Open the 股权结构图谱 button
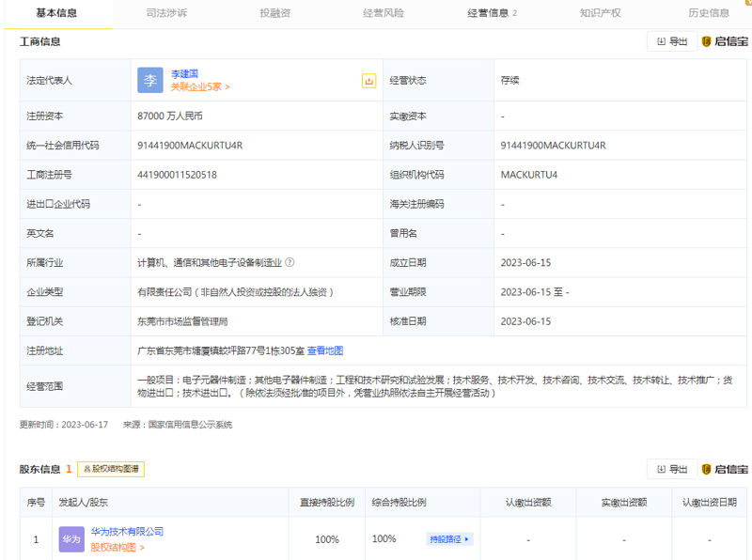This screenshot has width=752, height=560. [x=111, y=469]
